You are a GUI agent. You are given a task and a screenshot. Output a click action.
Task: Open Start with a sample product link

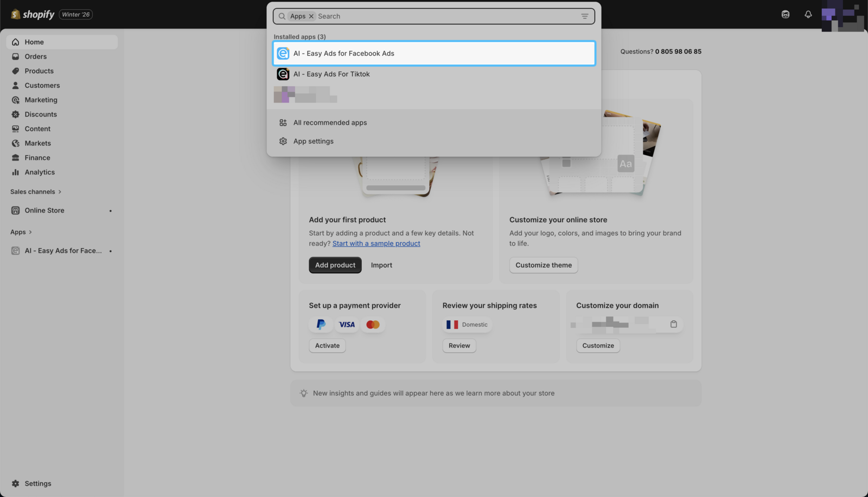click(x=376, y=243)
